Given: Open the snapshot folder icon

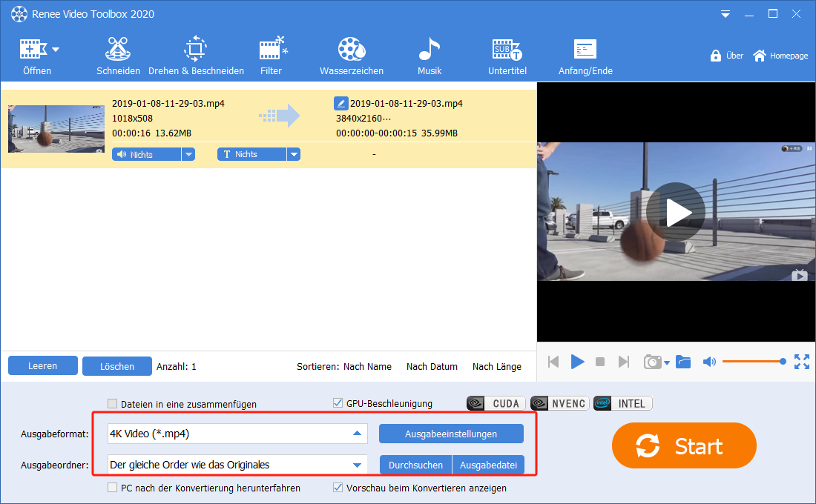Looking at the screenshot, I should tap(683, 362).
